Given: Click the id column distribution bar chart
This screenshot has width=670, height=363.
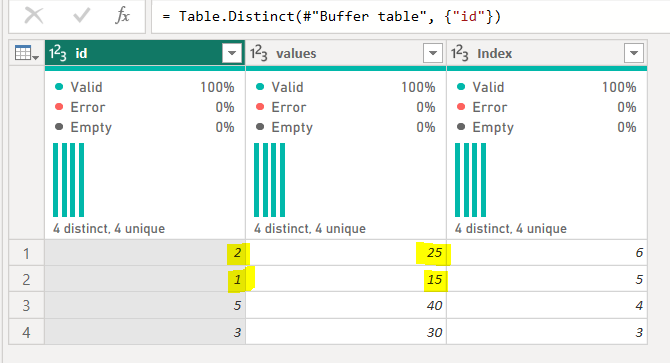Looking at the screenshot, I should (x=68, y=180).
